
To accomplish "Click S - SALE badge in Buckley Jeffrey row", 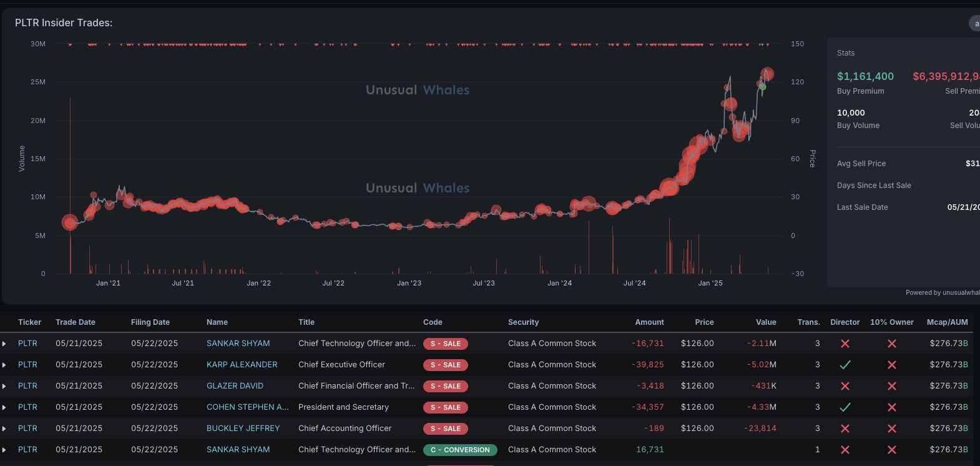I will coord(446,429).
